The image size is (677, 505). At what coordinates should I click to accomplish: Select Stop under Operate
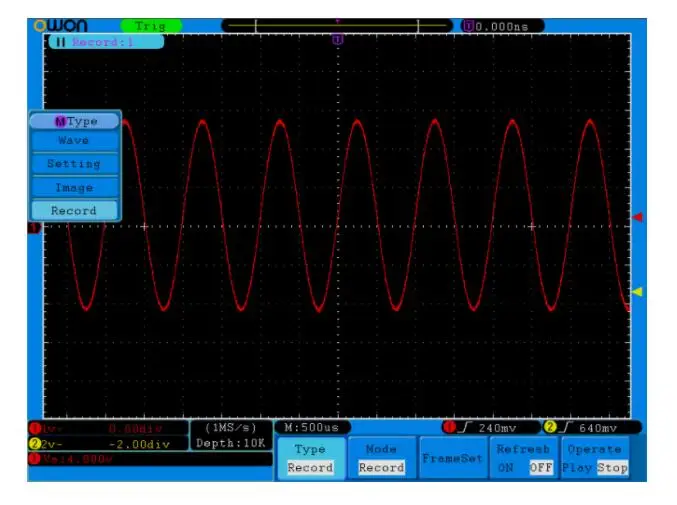(612, 468)
